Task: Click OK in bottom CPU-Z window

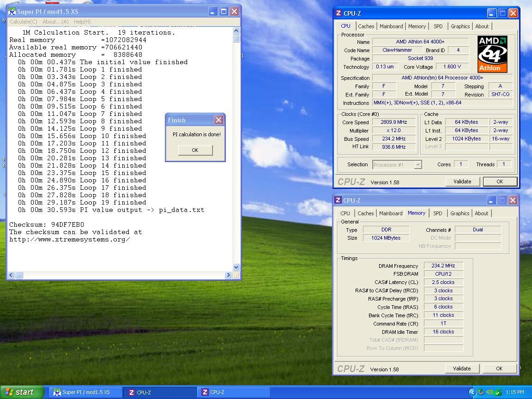Action: [x=499, y=369]
